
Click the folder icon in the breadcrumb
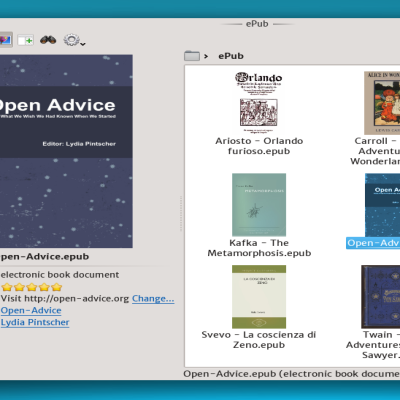click(192, 56)
